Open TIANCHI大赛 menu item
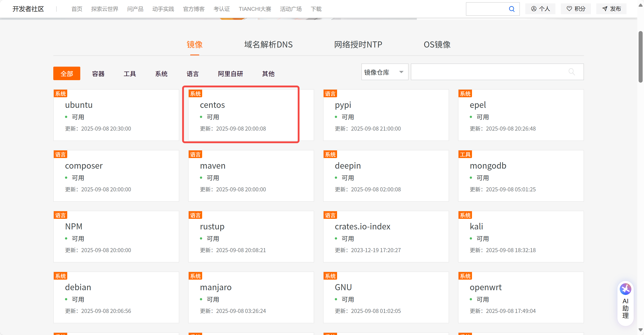 [255, 9]
